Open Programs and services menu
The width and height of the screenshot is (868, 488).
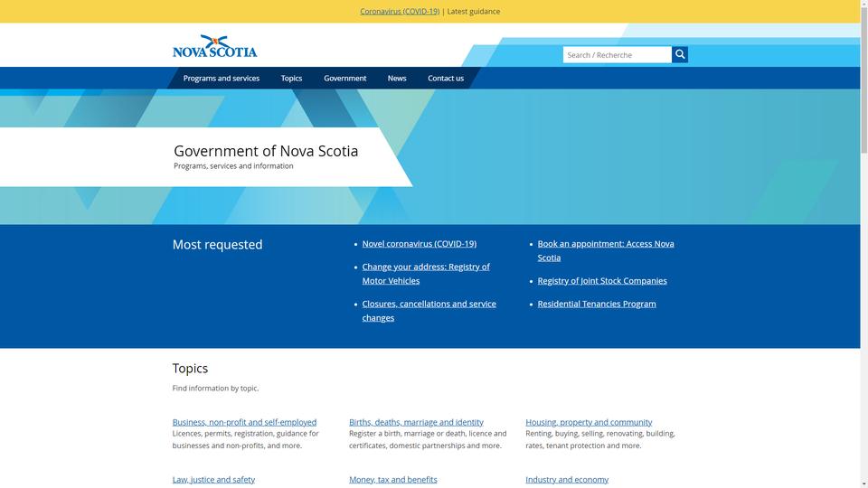tap(222, 78)
